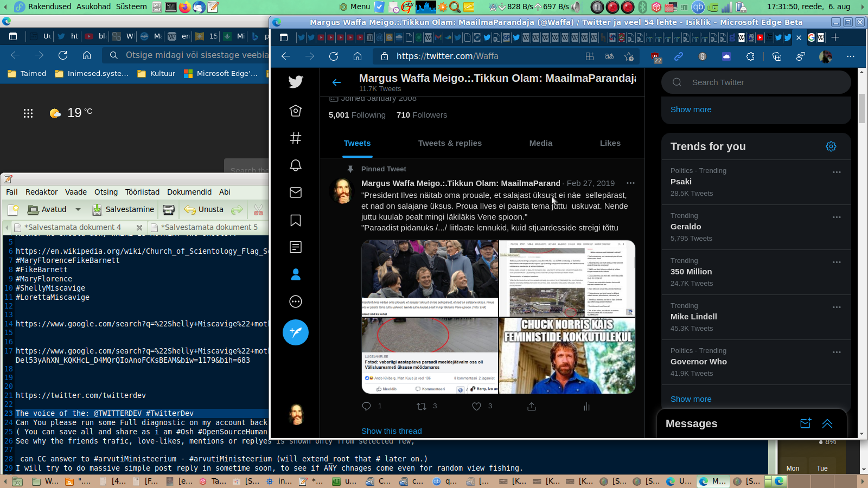
Task: Open Tööriistad menu in text editor
Action: (142, 192)
